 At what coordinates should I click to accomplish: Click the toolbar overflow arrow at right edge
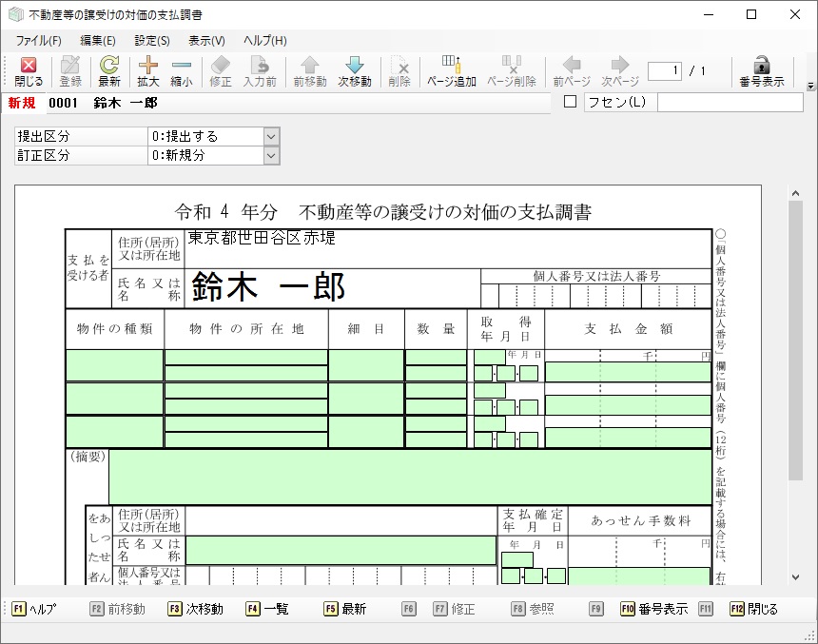[x=810, y=86]
